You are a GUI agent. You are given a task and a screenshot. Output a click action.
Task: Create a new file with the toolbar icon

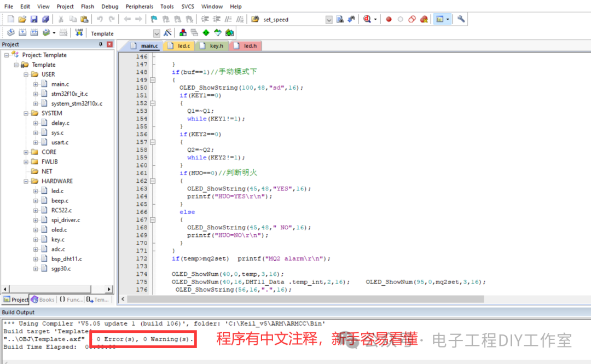pyautogui.click(x=10, y=19)
